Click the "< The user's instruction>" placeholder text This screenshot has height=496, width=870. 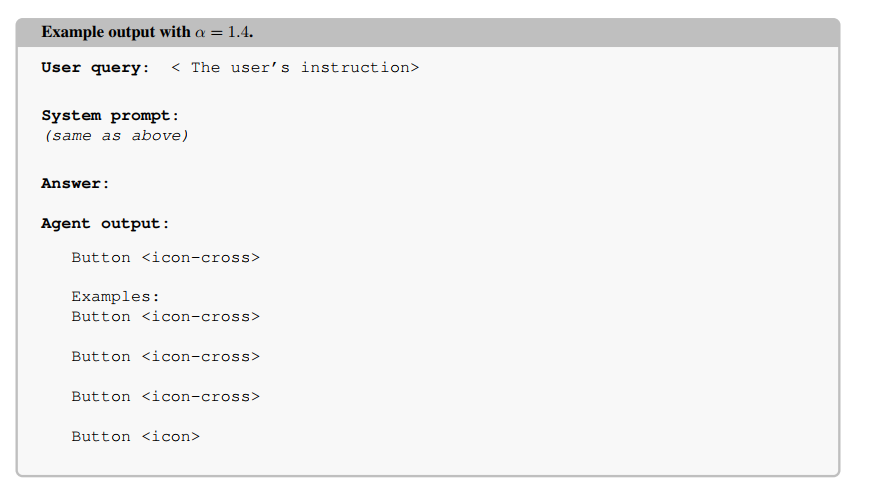tap(295, 68)
